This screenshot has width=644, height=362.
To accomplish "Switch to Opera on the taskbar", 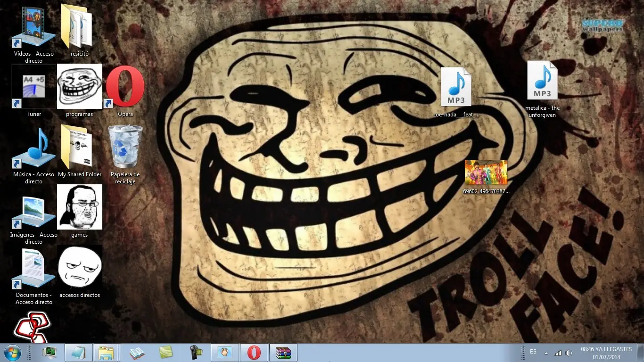I will 254,353.
